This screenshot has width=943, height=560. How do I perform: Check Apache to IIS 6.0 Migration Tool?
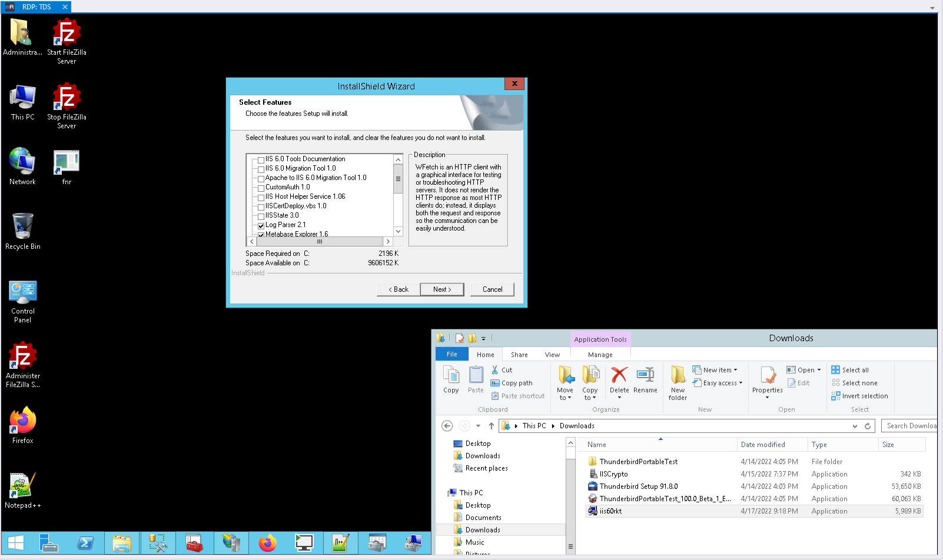261,179
